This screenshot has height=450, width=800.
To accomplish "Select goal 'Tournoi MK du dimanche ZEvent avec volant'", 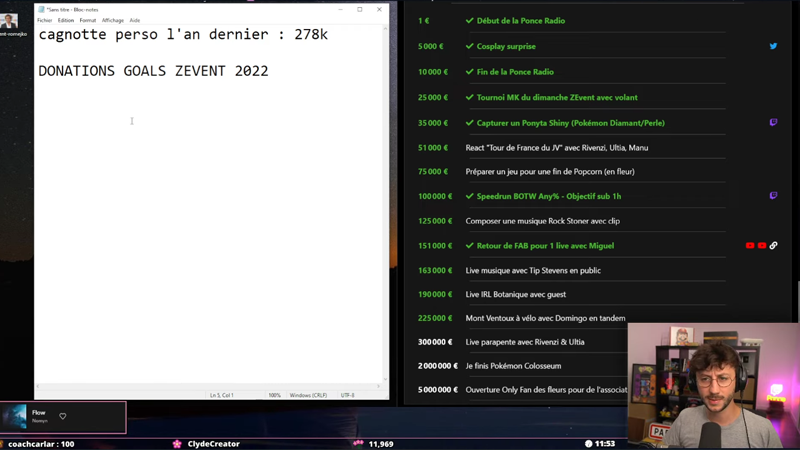I will (x=557, y=97).
